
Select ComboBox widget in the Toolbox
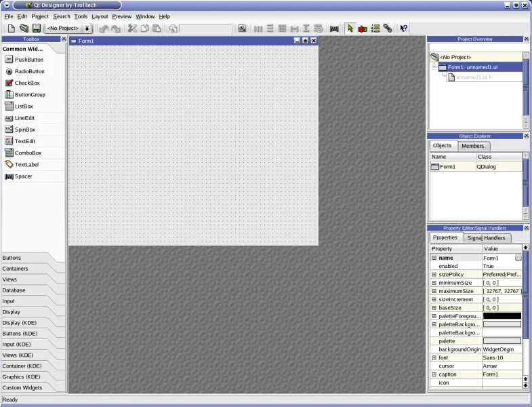click(x=33, y=153)
